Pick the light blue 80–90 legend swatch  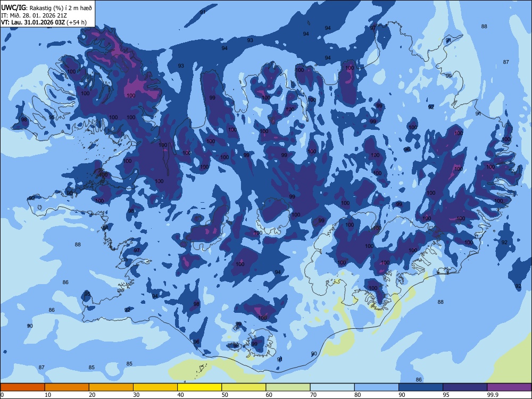377,387
